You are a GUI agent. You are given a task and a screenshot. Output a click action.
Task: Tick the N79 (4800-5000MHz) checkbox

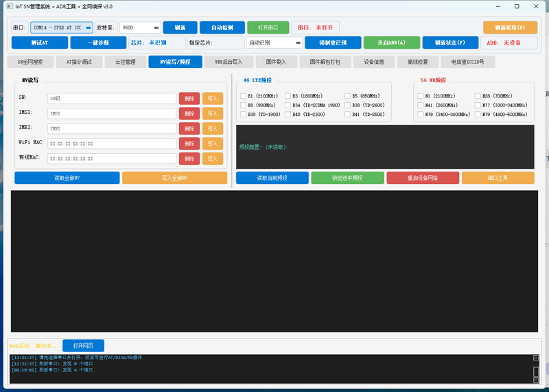[x=478, y=114]
